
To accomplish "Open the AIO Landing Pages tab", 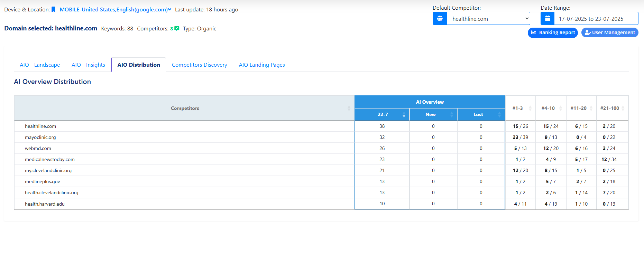I will (262, 65).
